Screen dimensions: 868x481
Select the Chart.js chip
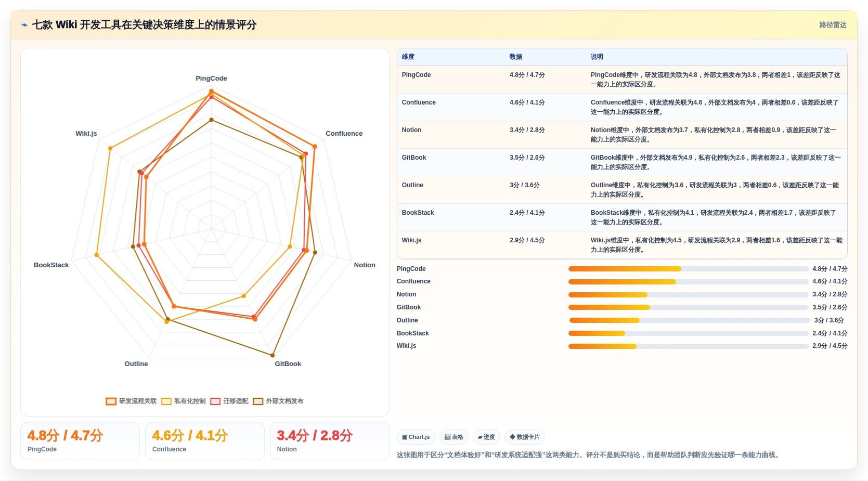click(416, 437)
